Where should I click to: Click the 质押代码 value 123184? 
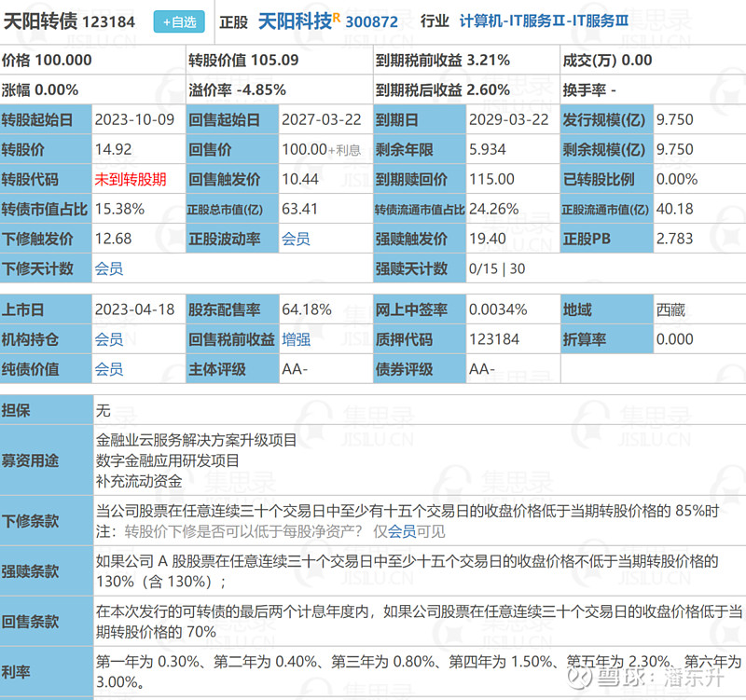(x=493, y=339)
